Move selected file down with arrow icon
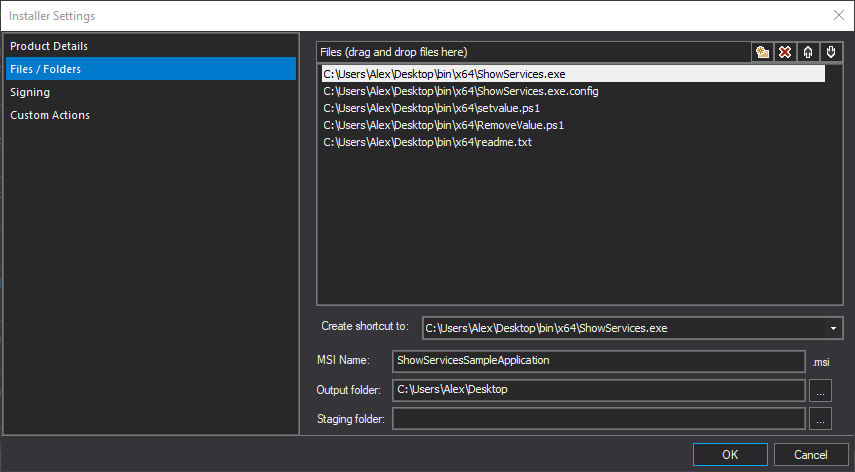The width and height of the screenshot is (855, 472). tap(831, 52)
